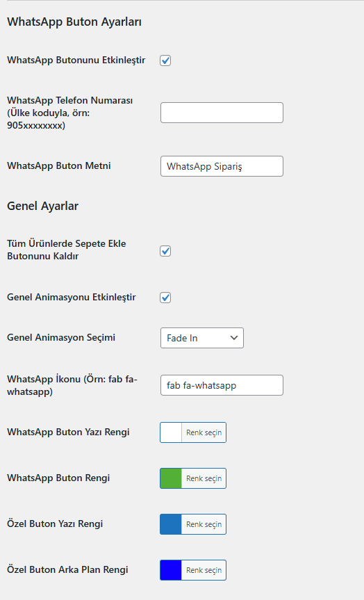Click bright blue swatch for Özel Buton Arka Plan Rengi
Image resolution: width=364 pixels, height=600 pixels.
(x=171, y=570)
